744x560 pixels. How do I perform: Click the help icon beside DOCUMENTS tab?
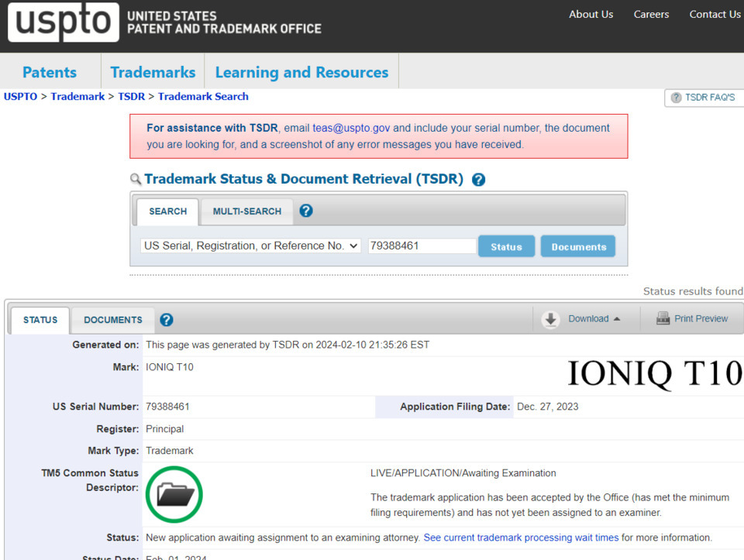[x=167, y=320]
